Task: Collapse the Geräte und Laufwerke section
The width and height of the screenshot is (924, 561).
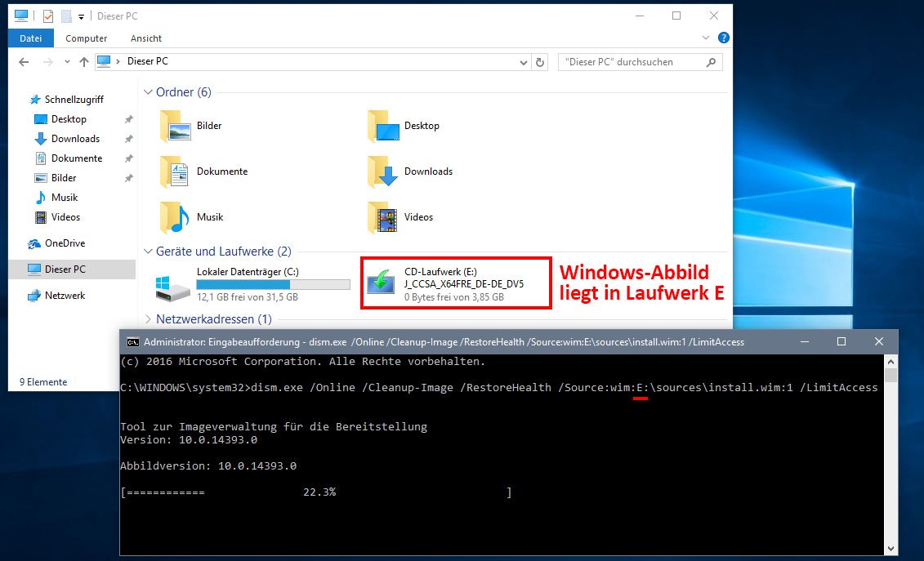Action: [x=148, y=252]
